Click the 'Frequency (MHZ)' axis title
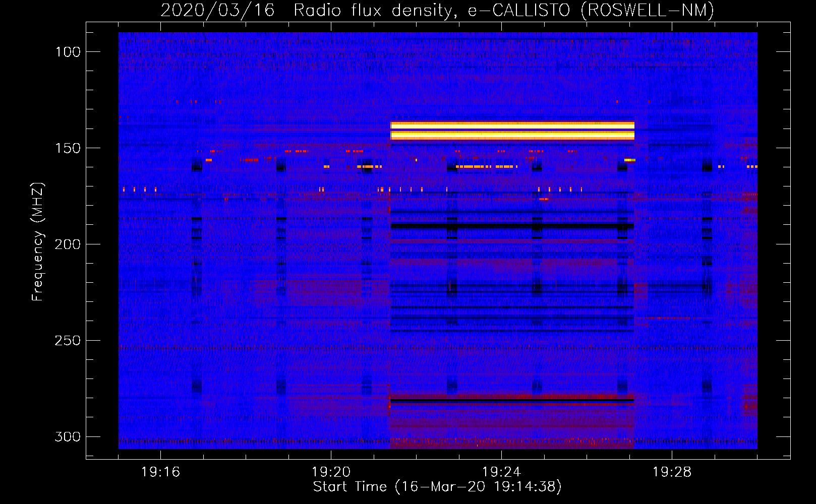 pyautogui.click(x=38, y=241)
